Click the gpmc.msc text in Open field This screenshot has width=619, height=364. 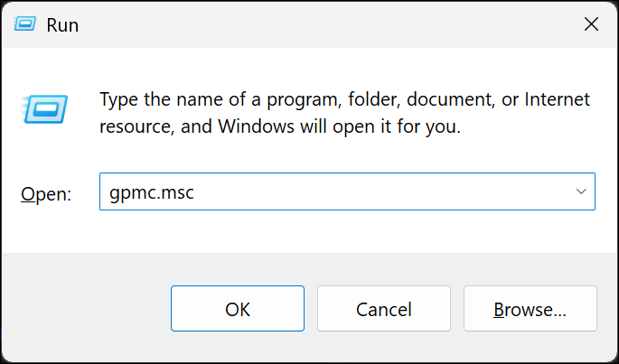(x=151, y=192)
